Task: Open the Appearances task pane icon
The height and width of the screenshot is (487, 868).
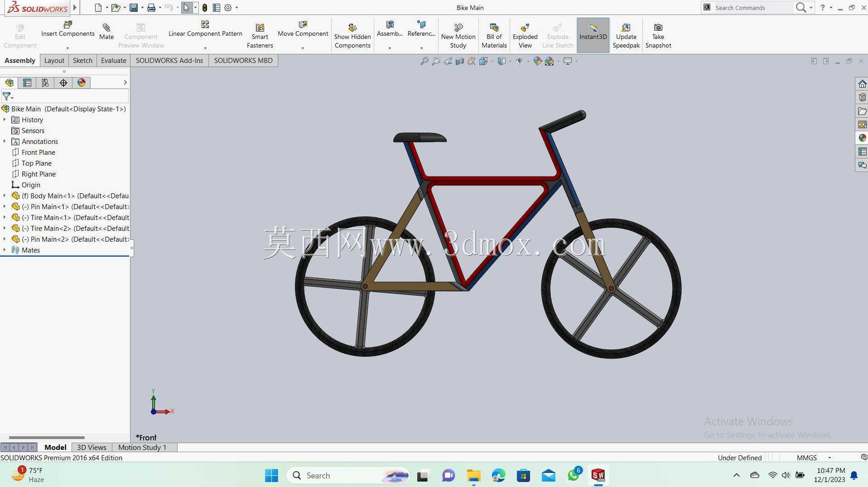Action: (x=862, y=138)
